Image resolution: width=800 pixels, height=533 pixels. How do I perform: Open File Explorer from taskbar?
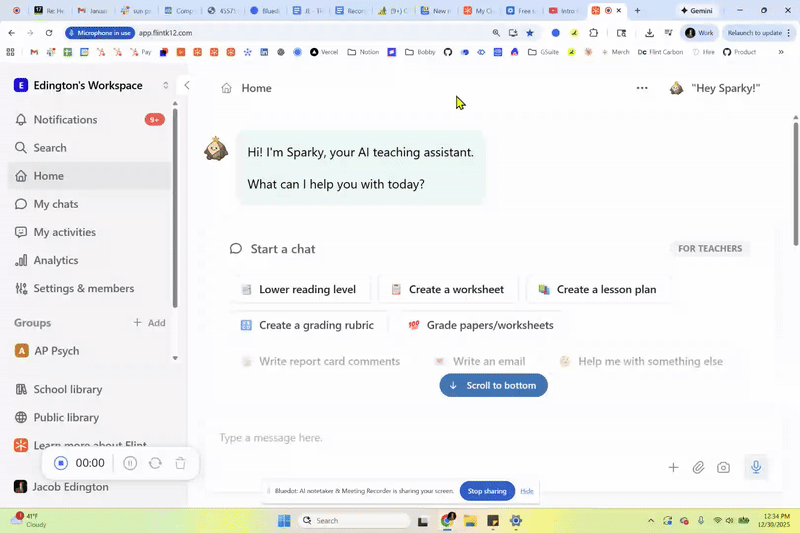point(470,521)
